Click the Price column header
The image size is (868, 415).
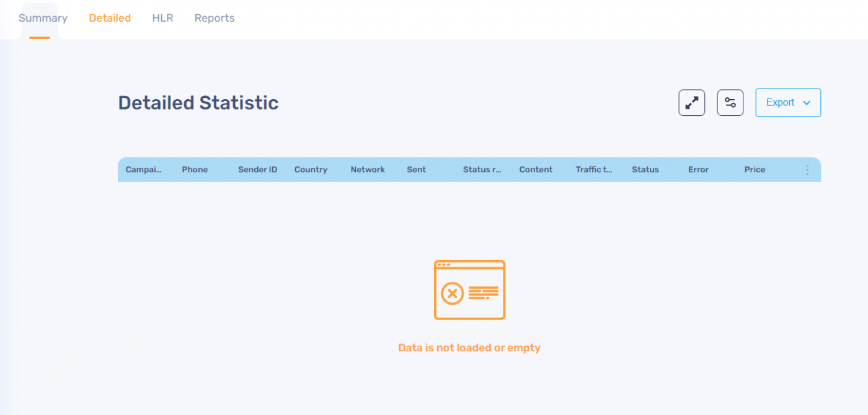[755, 170]
